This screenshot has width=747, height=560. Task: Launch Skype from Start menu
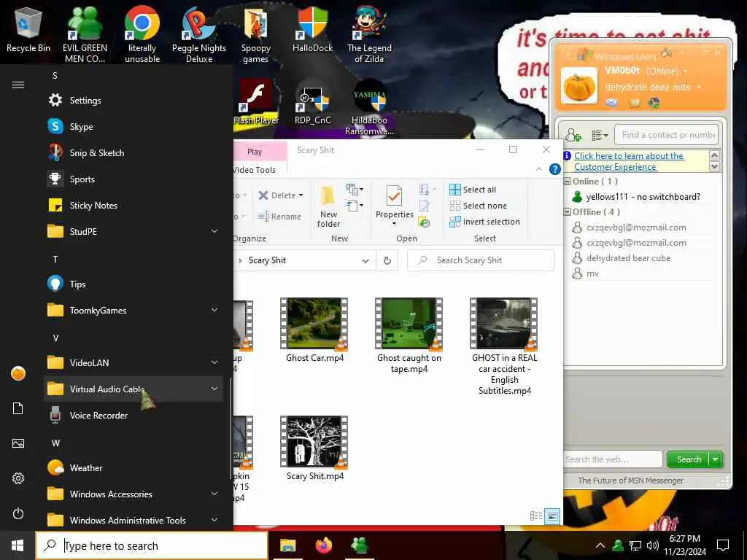coord(133,127)
